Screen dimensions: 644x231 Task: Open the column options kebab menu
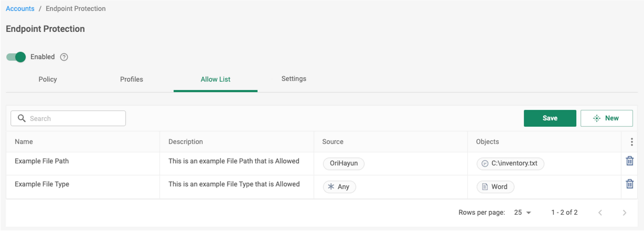[x=632, y=142]
